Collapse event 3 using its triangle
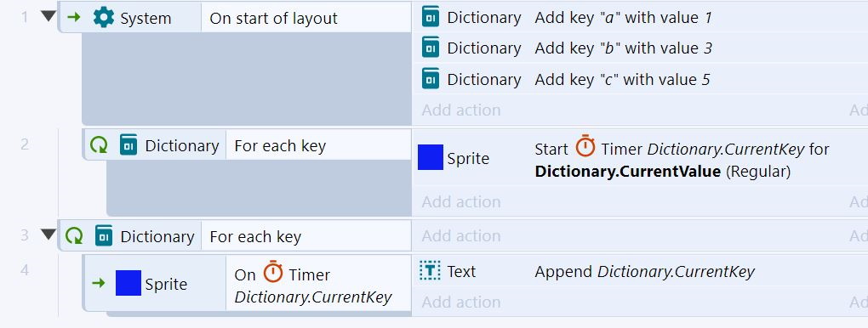 [49, 235]
